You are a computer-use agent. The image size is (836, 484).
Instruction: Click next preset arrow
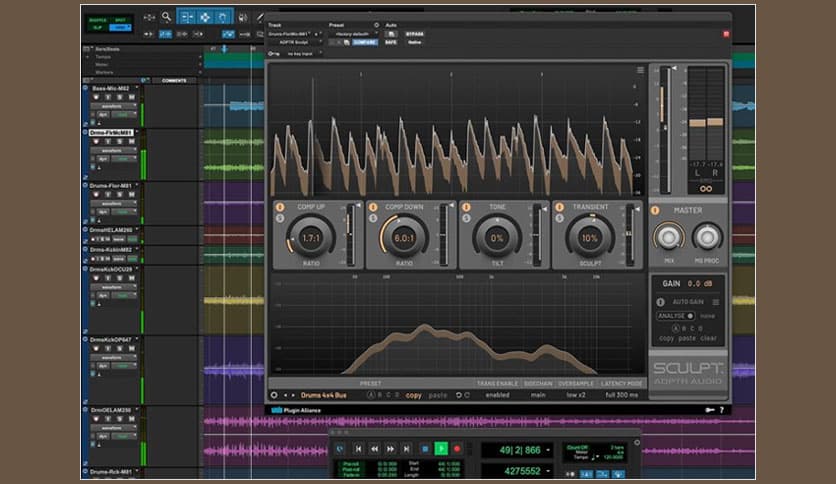293,395
